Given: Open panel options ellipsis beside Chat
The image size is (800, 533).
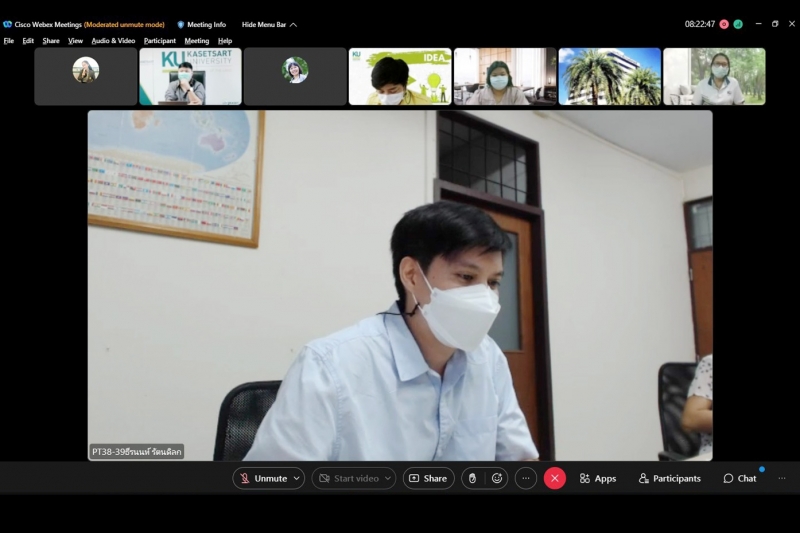Looking at the screenshot, I should click(x=782, y=478).
